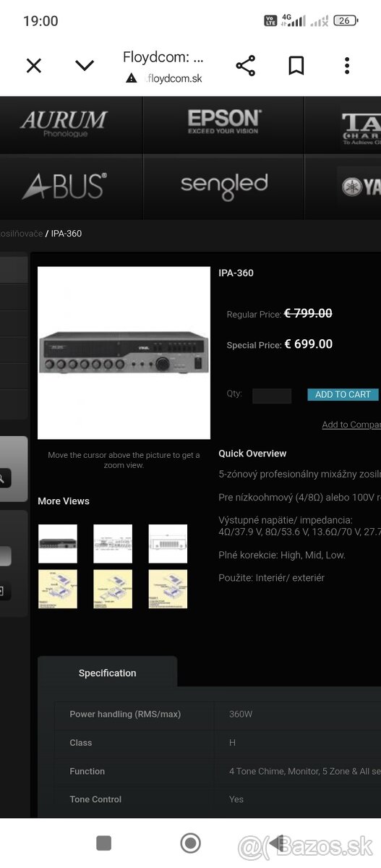Click the ADD TO CART button
This screenshot has height=868, width=381.
[343, 394]
